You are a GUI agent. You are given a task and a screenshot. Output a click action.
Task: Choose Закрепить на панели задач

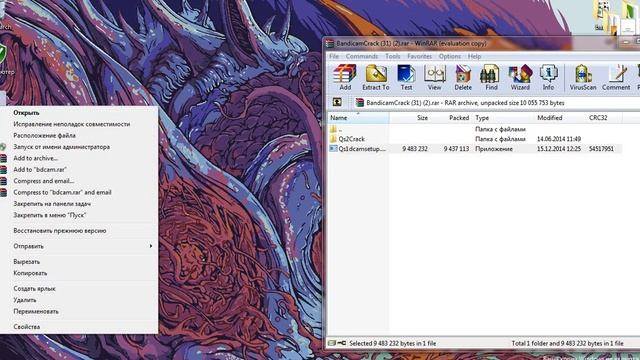coord(79,204)
